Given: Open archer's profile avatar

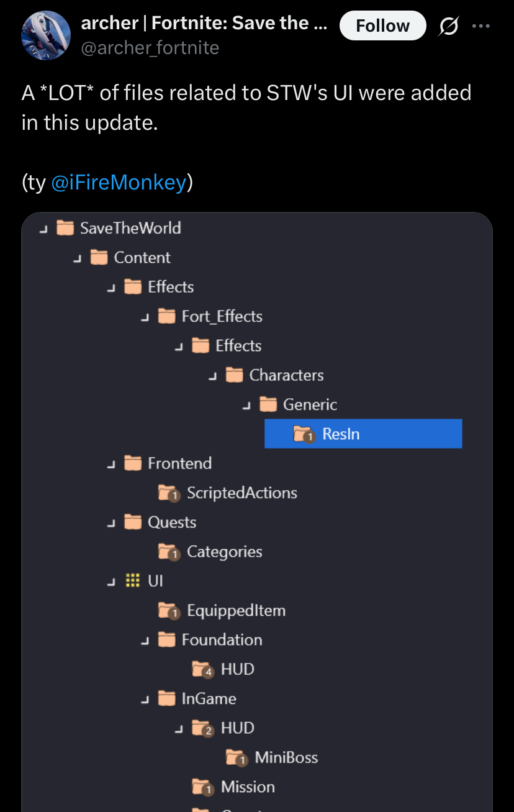Looking at the screenshot, I should (46, 35).
